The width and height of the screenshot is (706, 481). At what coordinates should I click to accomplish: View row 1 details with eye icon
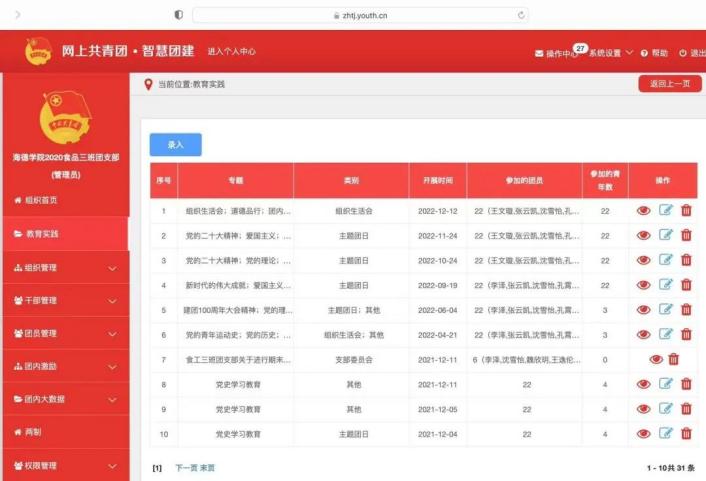point(644,211)
